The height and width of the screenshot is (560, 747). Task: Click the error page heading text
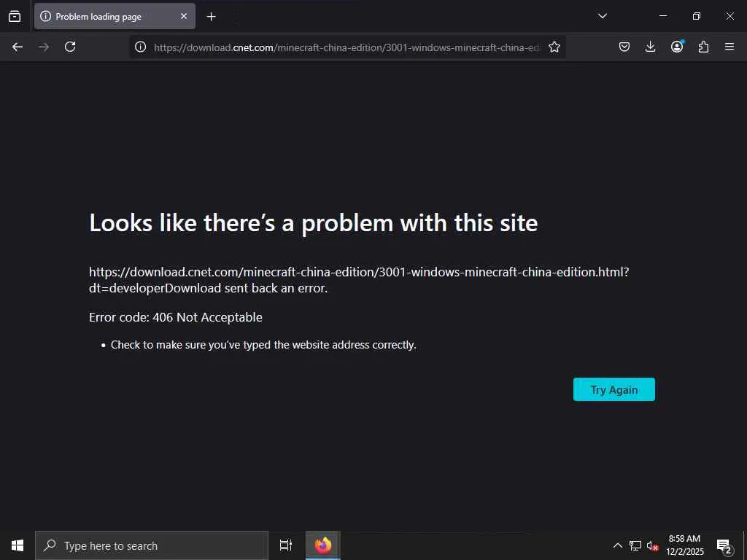point(314,223)
